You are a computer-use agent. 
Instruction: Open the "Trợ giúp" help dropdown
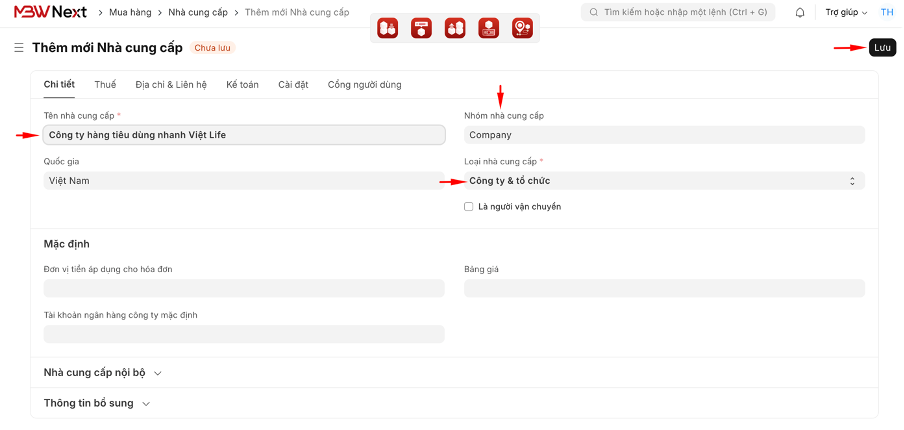tap(846, 13)
